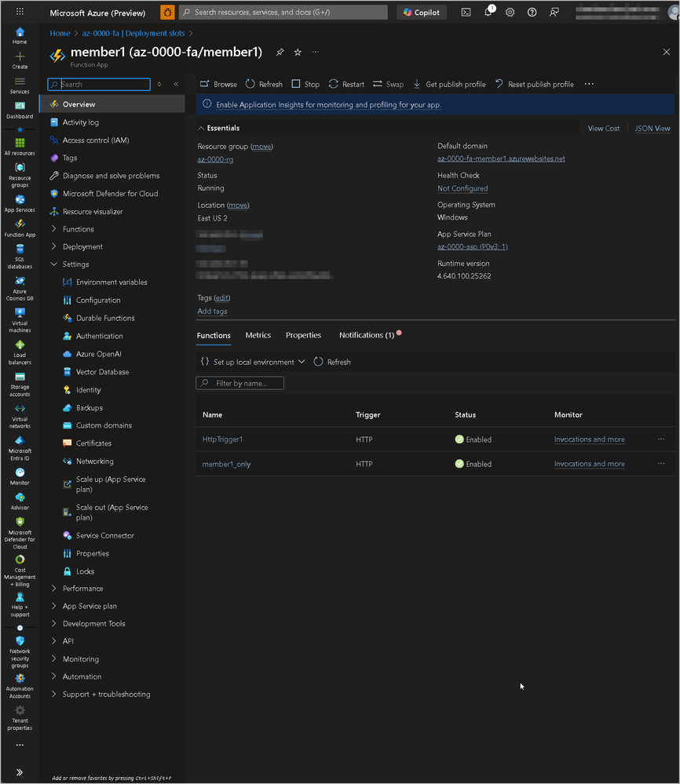Open Environment variables menu item
Screen dimensions: 680x784
[x=112, y=282]
